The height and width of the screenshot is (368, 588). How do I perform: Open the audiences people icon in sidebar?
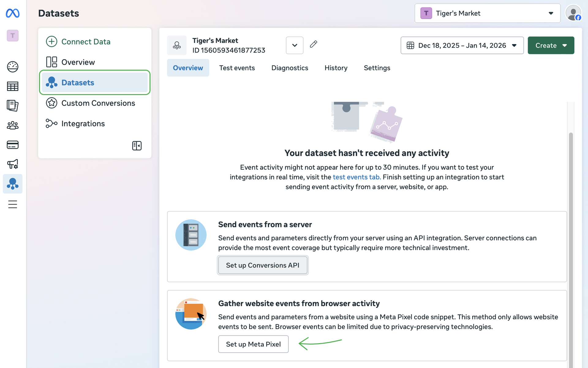[13, 125]
